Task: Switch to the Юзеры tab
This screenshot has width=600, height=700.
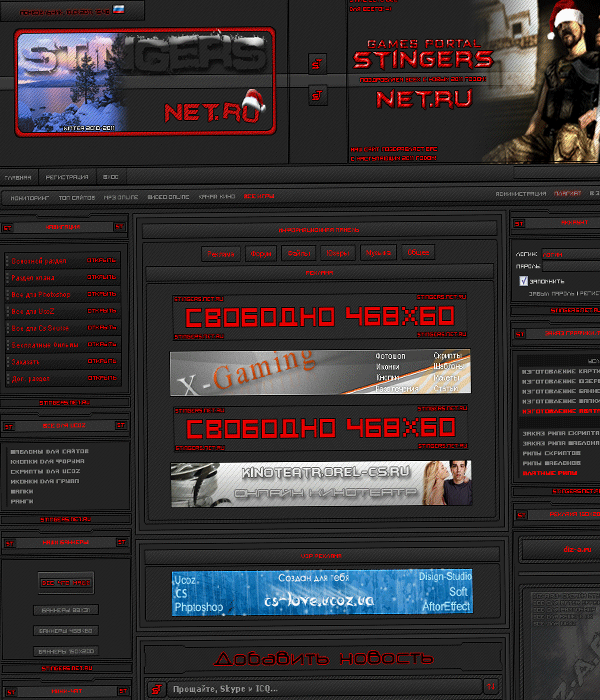Action: point(338,253)
